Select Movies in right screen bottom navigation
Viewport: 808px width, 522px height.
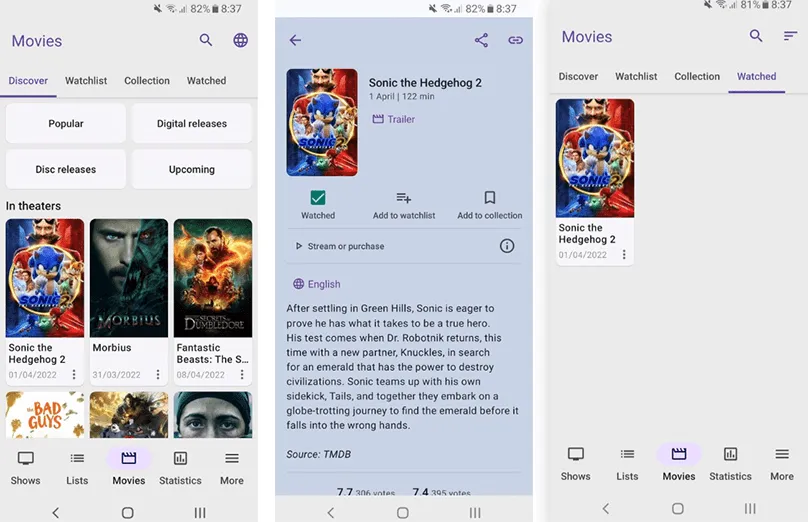tap(679, 464)
